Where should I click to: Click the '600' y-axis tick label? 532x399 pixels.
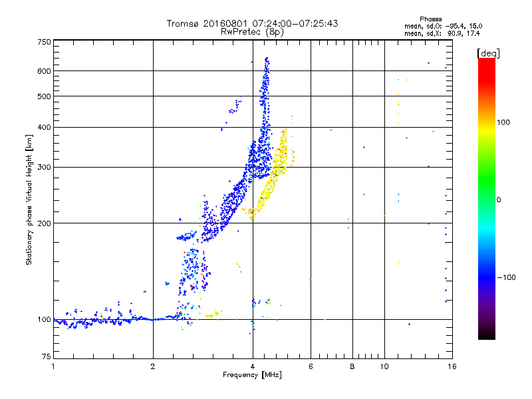pos(44,71)
